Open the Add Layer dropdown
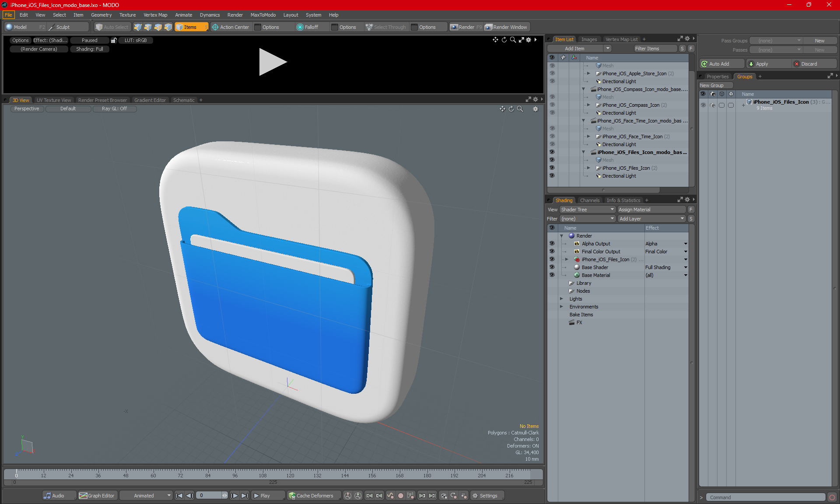This screenshot has width=840, height=504. coord(651,219)
